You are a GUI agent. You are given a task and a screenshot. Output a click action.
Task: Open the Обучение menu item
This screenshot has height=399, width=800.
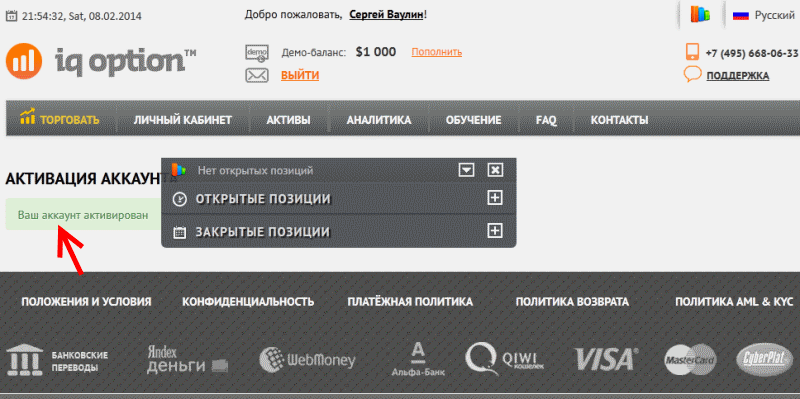473,120
